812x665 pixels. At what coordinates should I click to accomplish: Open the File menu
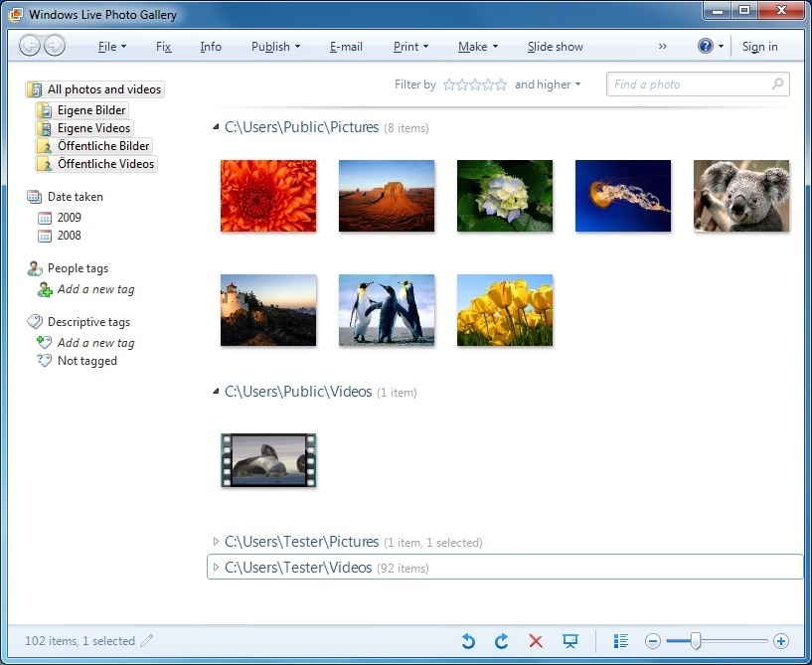[110, 46]
